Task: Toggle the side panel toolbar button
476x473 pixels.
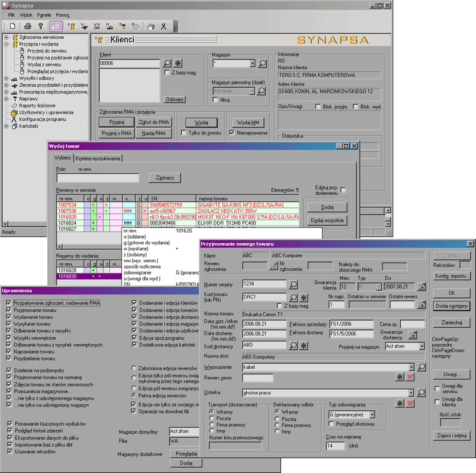Action: [x=55, y=26]
